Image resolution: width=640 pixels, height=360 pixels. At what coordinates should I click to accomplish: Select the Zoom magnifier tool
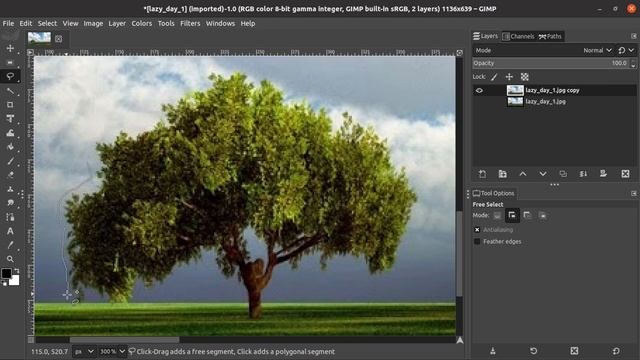[10, 259]
